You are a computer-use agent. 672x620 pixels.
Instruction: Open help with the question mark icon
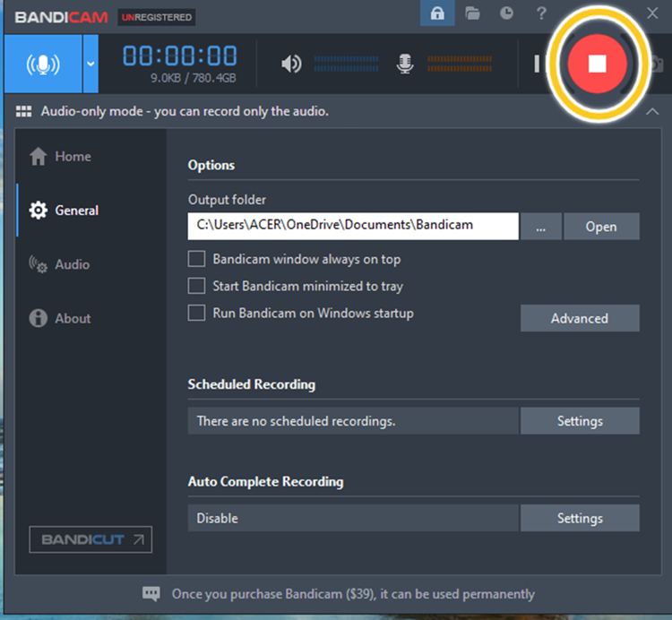point(541,13)
